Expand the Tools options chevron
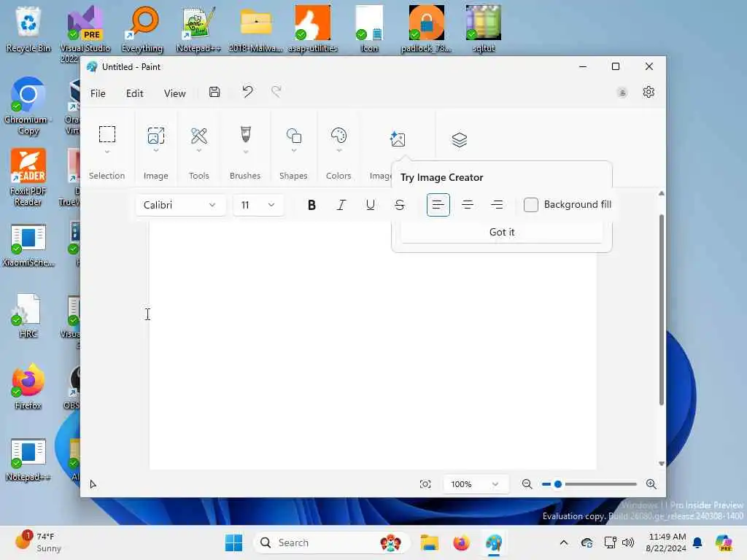This screenshot has width=747, height=560. point(199,150)
